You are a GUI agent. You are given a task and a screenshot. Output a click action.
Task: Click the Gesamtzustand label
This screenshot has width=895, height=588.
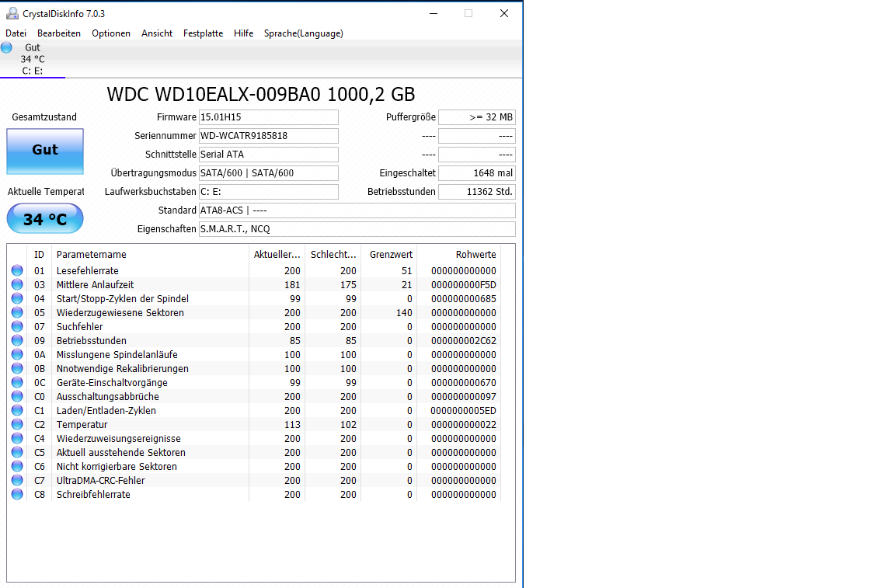(x=44, y=117)
